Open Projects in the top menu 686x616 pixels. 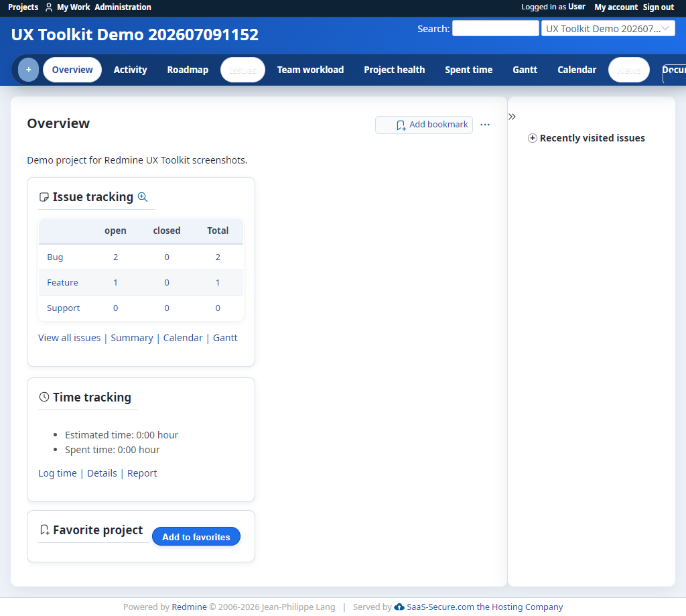[23, 7]
